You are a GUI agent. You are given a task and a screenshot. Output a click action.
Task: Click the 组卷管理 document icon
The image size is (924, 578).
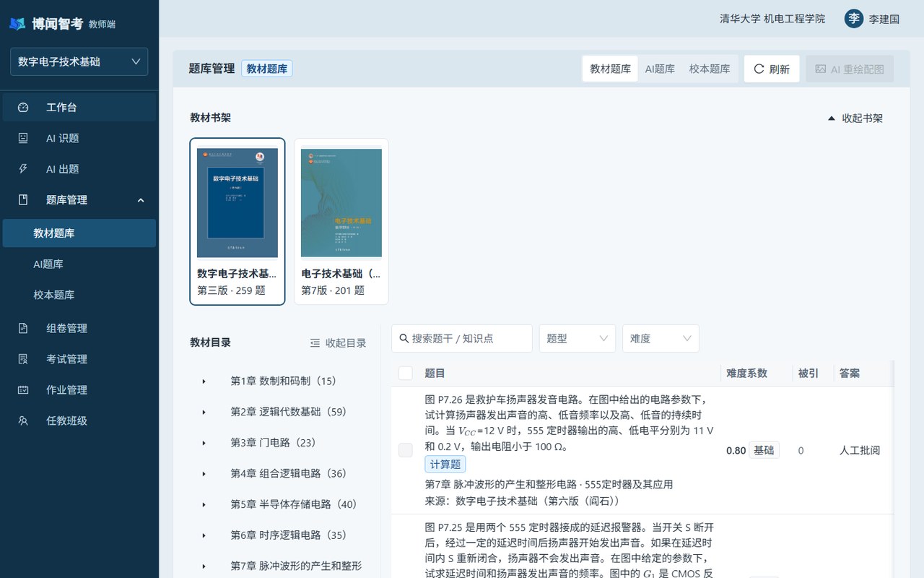pos(23,328)
